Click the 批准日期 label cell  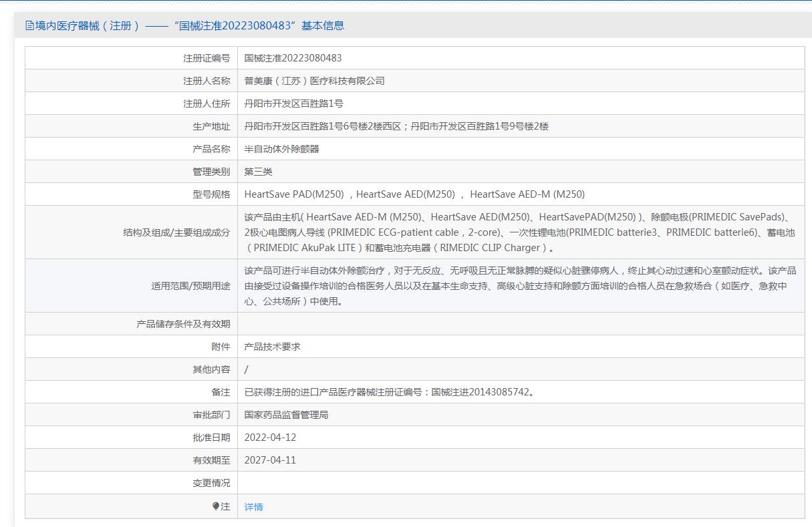(131, 437)
